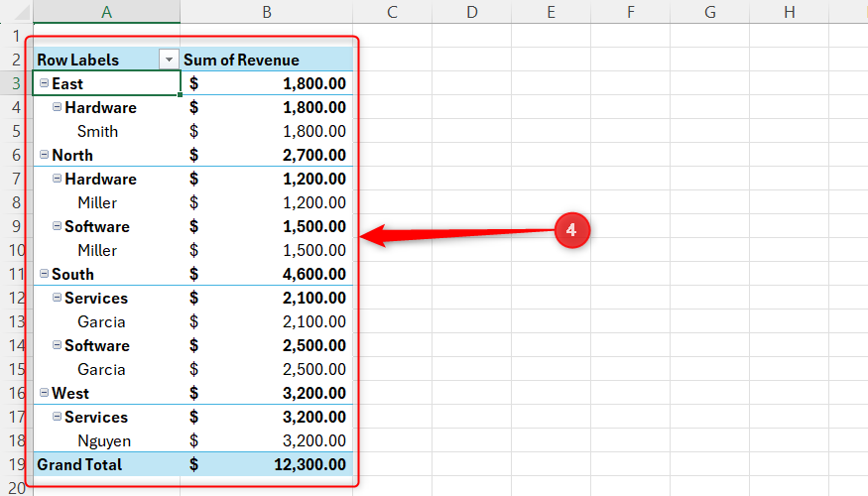Collapse Services group under South
The image size is (868, 496).
(x=57, y=298)
